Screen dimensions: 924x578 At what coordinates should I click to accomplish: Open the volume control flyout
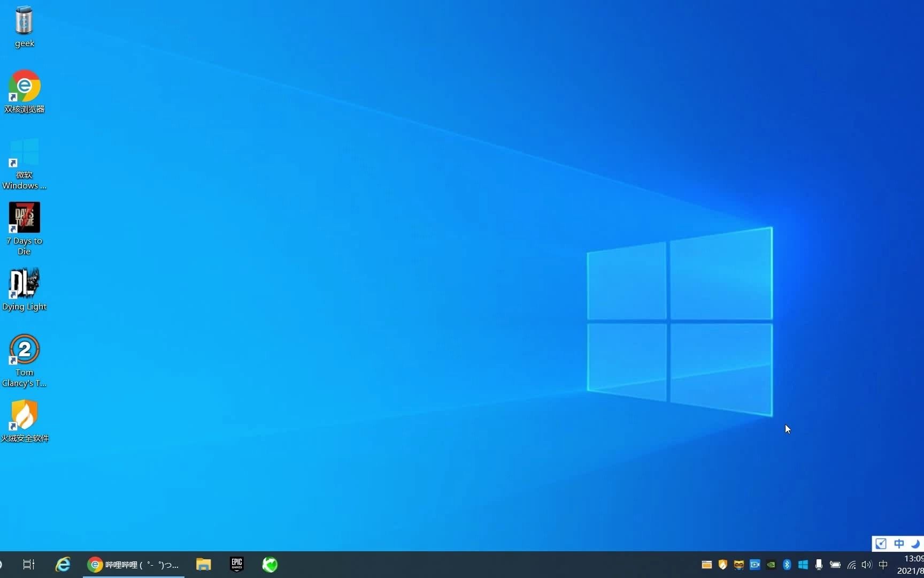[867, 565]
